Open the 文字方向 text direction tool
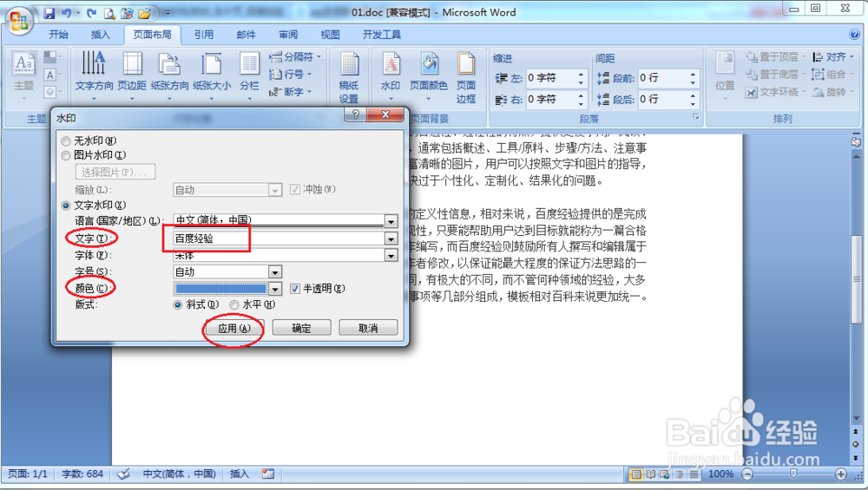Image resolution: width=868 pixels, height=490 pixels. click(x=94, y=75)
